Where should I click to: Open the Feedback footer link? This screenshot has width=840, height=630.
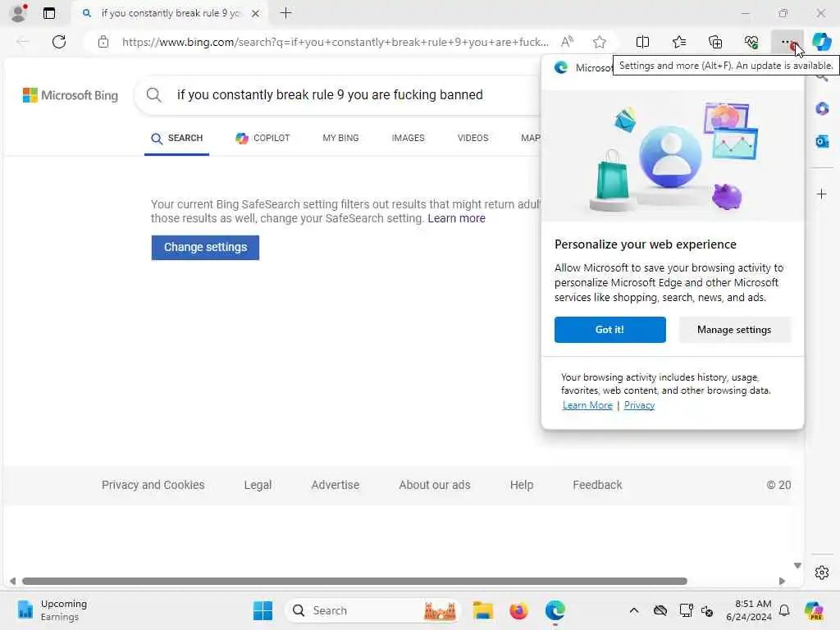click(x=597, y=485)
